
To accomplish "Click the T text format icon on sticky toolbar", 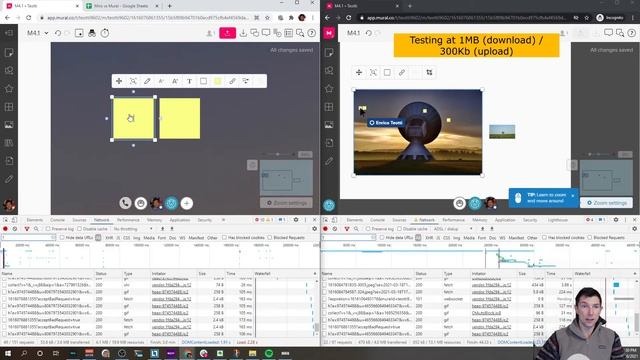I will [x=189, y=81].
